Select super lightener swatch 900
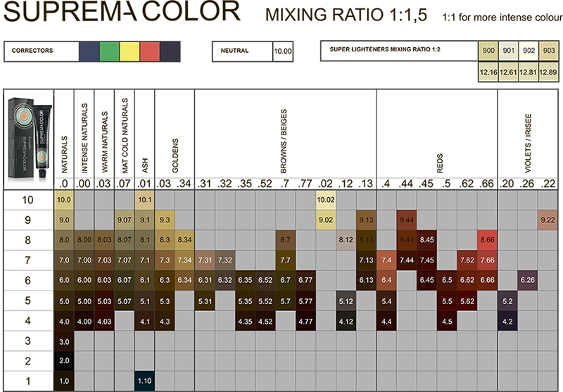 click(488, 51)
